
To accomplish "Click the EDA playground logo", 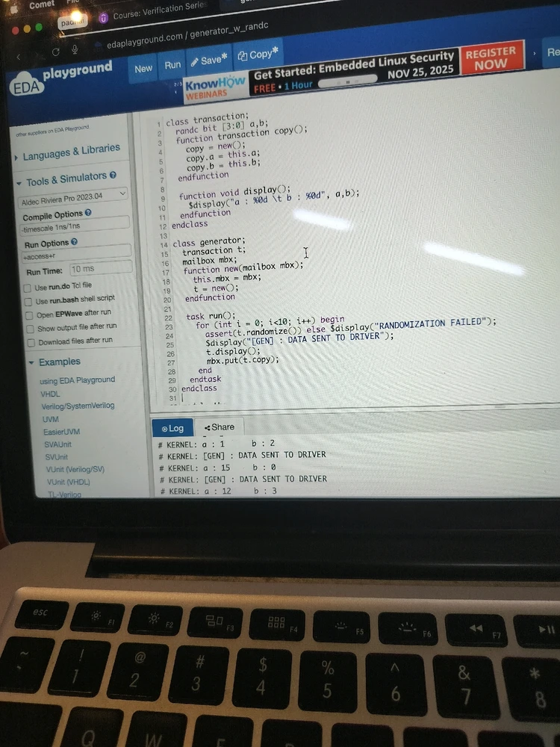I will coord(61,78).
